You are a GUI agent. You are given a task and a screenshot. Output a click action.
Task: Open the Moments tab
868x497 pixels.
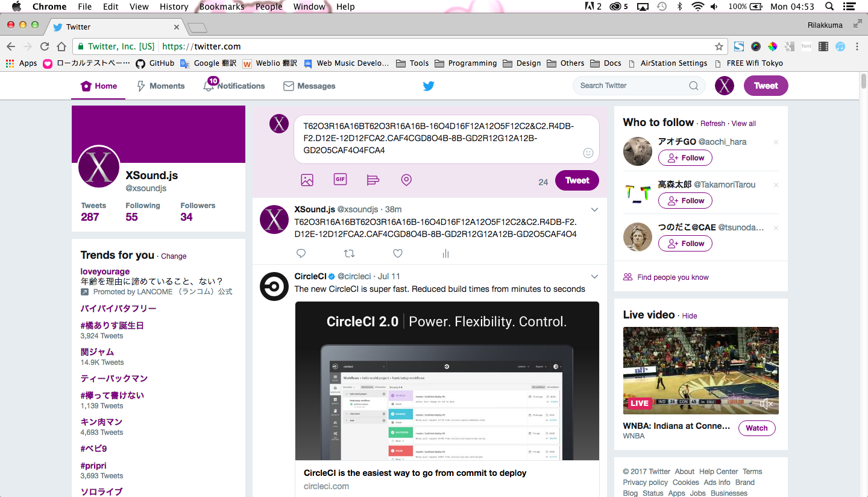(160, 86)
